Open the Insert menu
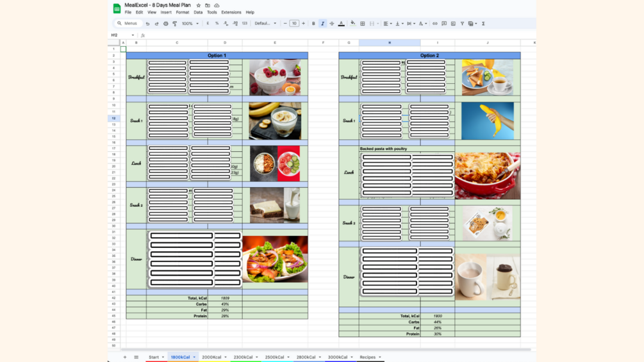 click(166, 12)
